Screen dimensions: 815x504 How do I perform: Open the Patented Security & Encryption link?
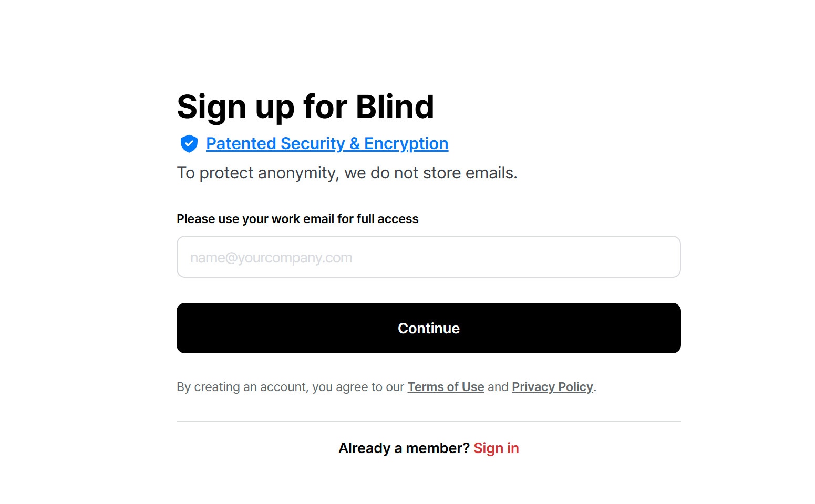(327, 143)
